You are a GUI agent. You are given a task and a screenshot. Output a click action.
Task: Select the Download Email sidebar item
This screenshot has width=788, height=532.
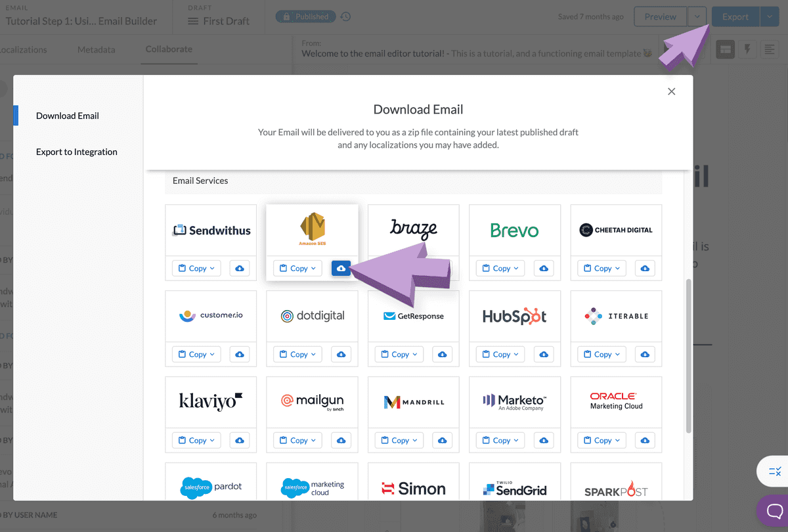click(68, 116)
